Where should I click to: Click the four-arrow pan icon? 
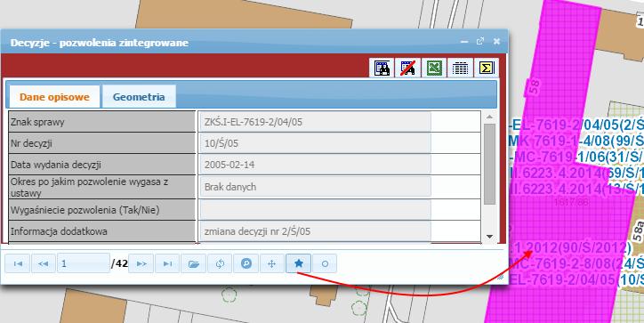272,263
